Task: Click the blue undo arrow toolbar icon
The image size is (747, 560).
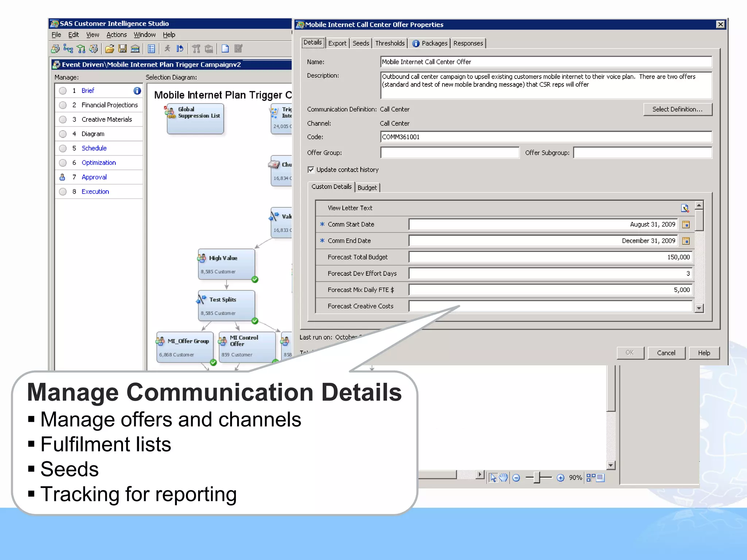Action: 180,48
